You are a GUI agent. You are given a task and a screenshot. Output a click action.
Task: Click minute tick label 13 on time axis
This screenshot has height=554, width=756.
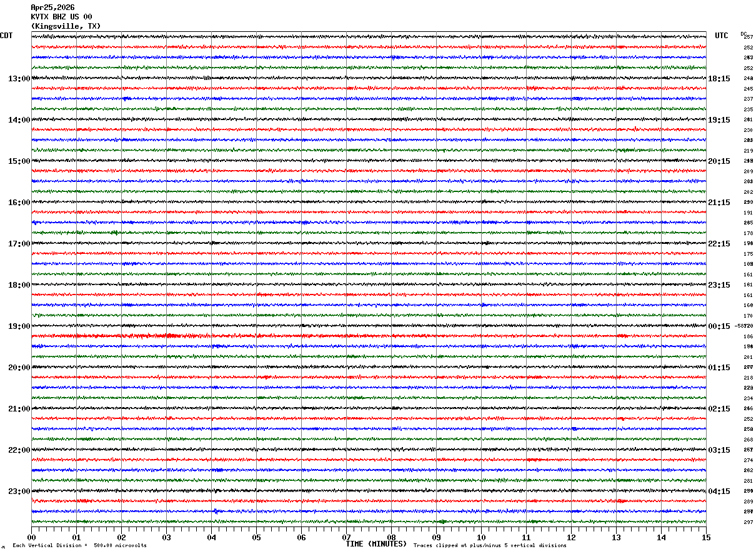point(616,537)
